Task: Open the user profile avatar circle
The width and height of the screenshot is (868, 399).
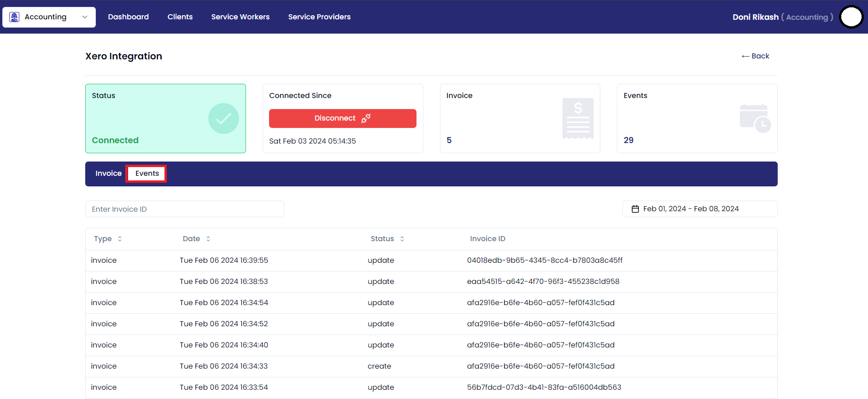Action: coord(851,17)
